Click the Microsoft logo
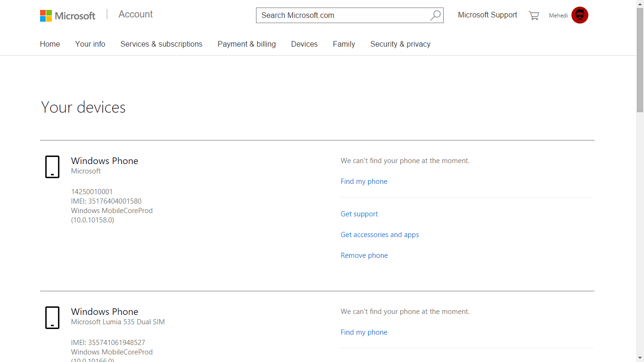This screenshot has width=644, height=362. [x=67, y=16]
